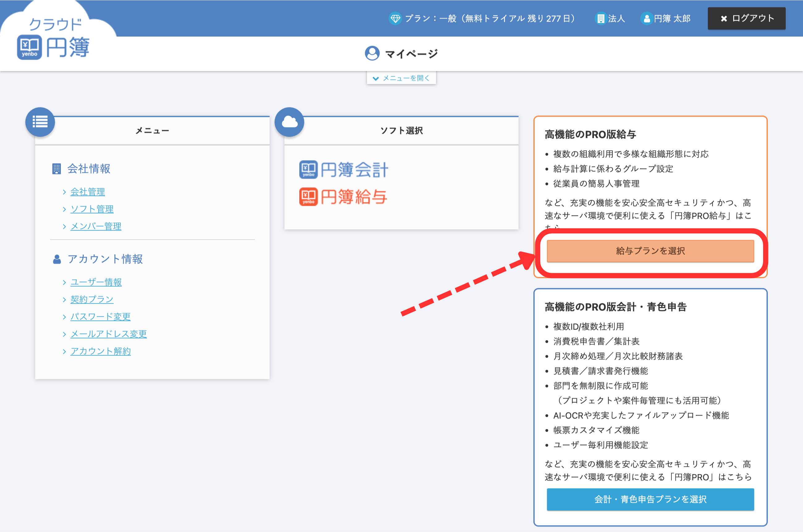This screenshot has width=803, height=532.
Task: Click the person icon next to アカウント情報
Action: coord(57,259)
